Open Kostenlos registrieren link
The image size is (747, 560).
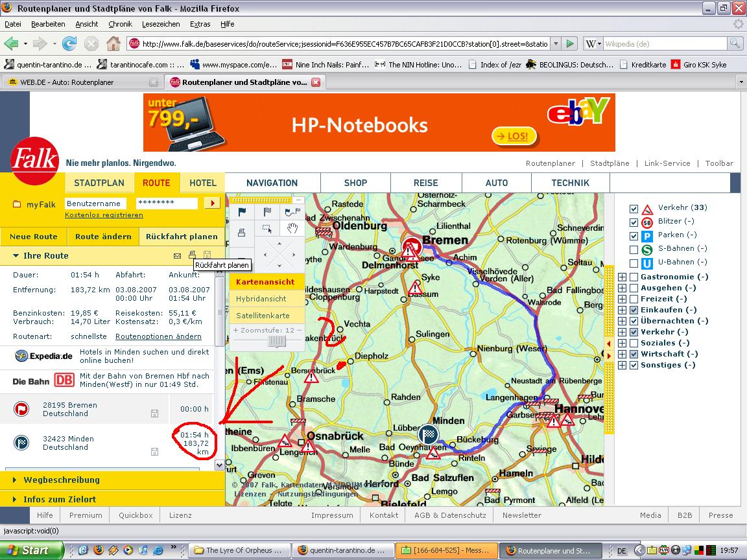pyautogui.click(x=104, y=215)
